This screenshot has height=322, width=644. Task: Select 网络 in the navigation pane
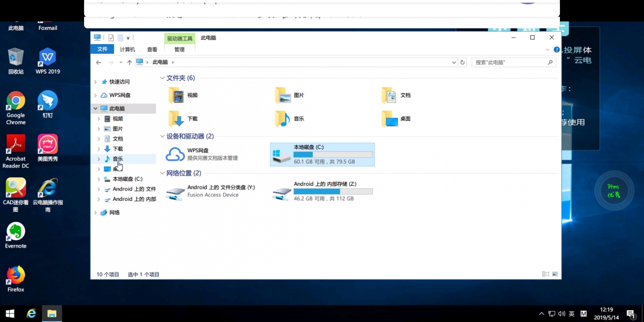pos(114,213)
